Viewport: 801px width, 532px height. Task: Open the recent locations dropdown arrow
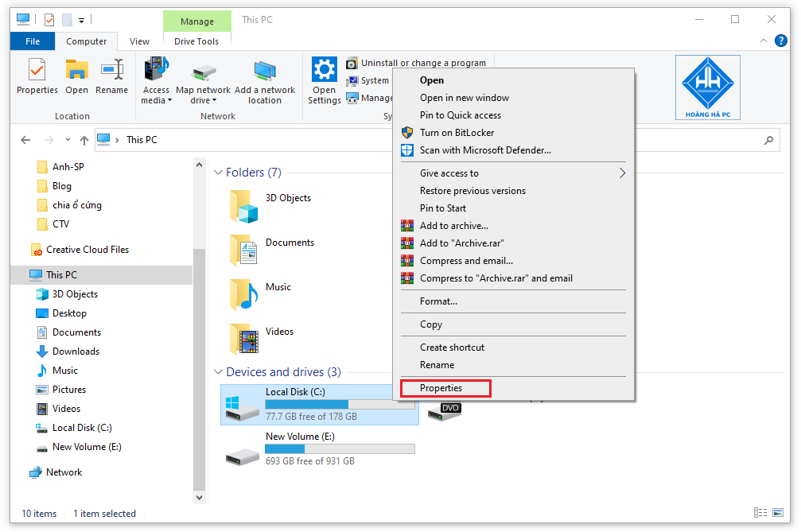pos(68,140)
